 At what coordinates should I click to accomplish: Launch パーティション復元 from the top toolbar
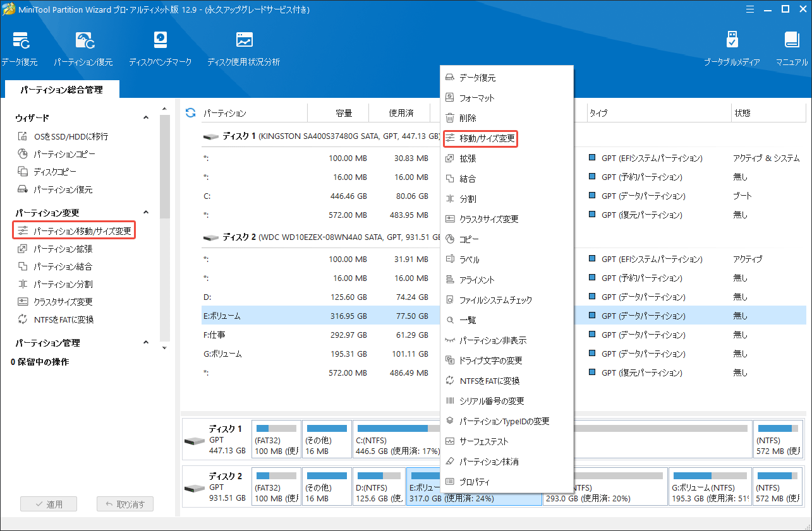[83, 49]
